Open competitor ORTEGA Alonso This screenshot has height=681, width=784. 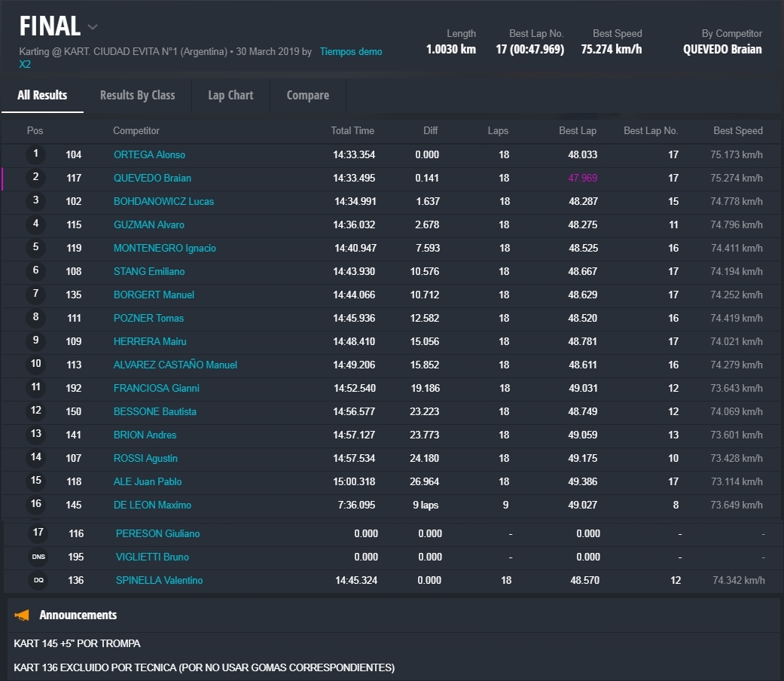149,154
